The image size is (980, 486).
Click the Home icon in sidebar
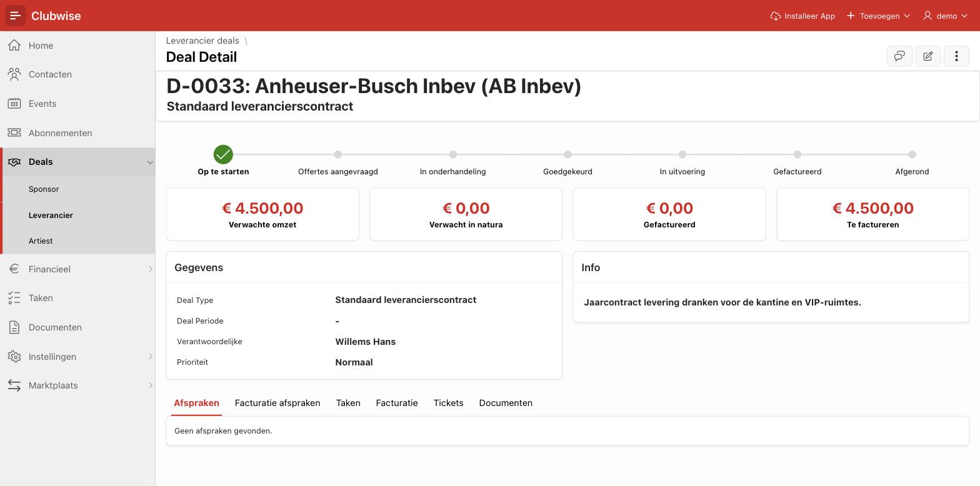[x=14, y=45]
